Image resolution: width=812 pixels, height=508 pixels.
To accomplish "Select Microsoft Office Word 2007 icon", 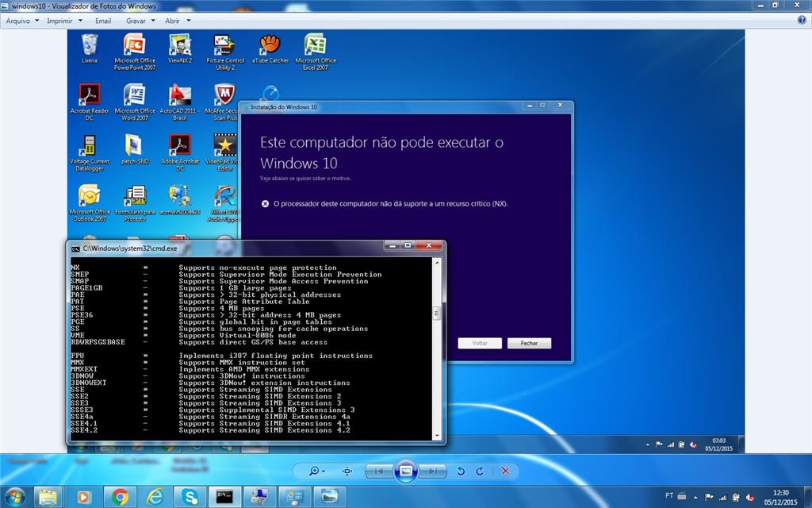I will [x=135, y=102].
